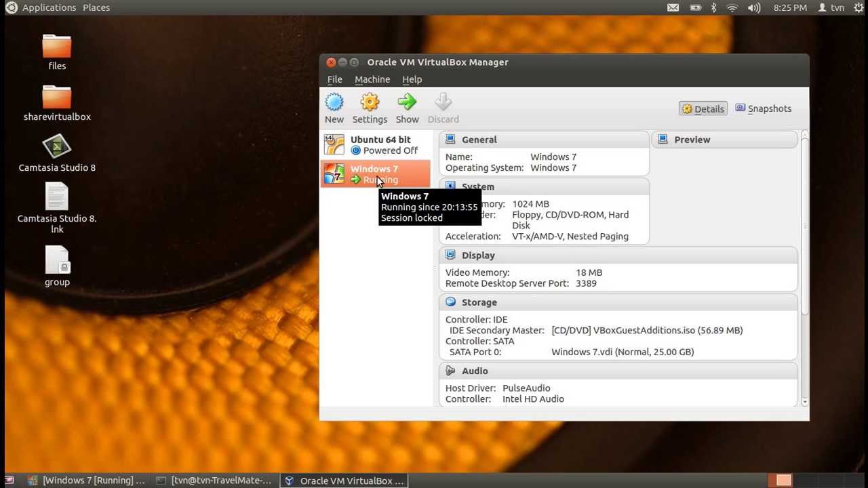
Task: Click the Bluetooth tray icon
Action: click(713, 7)
